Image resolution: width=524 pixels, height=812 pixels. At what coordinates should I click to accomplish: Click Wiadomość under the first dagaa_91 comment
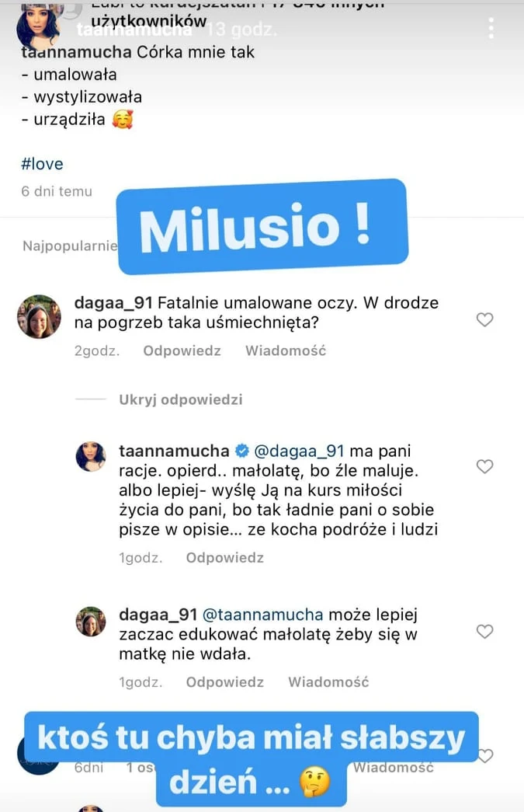(285, 350)
